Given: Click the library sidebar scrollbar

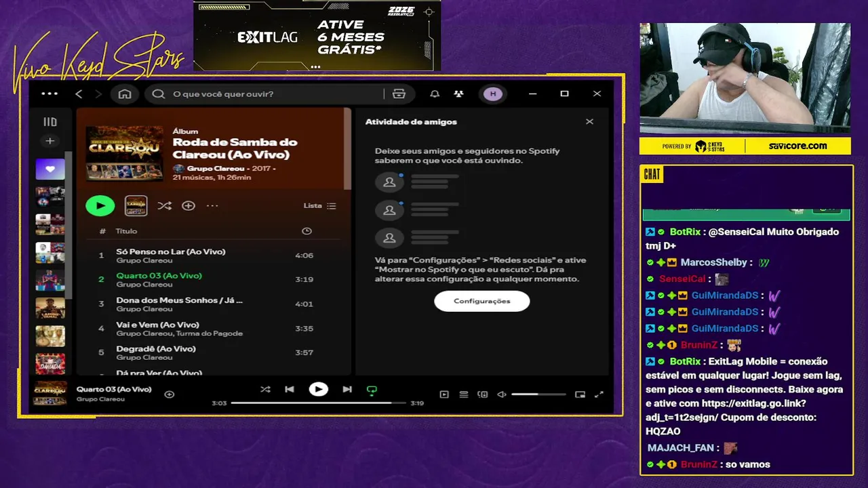Looking at the screenshot, I should (x=68, y=224).
